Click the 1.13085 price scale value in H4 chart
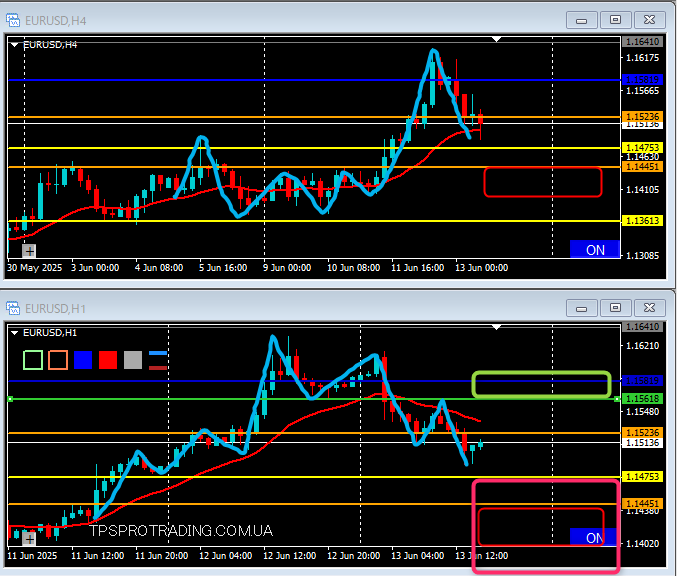The width and height of the screenshot is (677, 576). pos(642,255)
